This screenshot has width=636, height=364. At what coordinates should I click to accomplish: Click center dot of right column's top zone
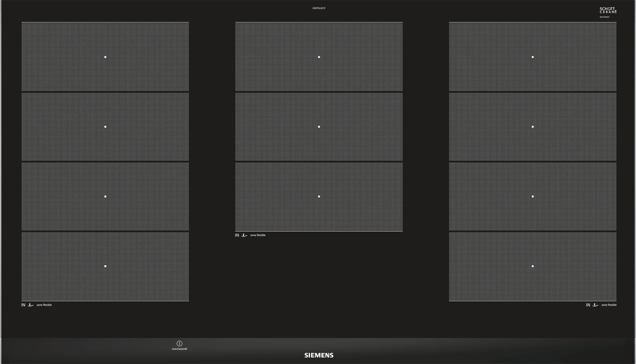533,57
